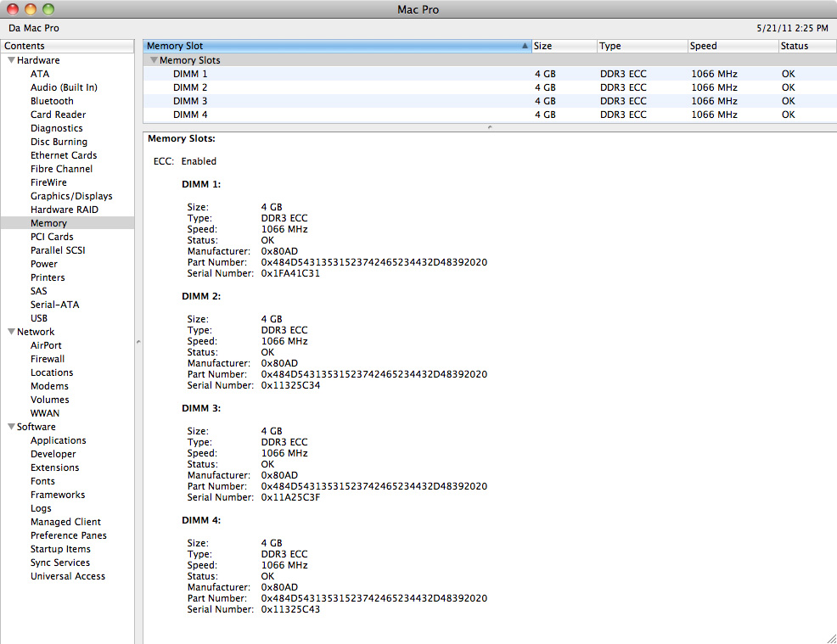Sort by the Type column header
Viewport: 837px width, 644px height.
coord(642,46)
